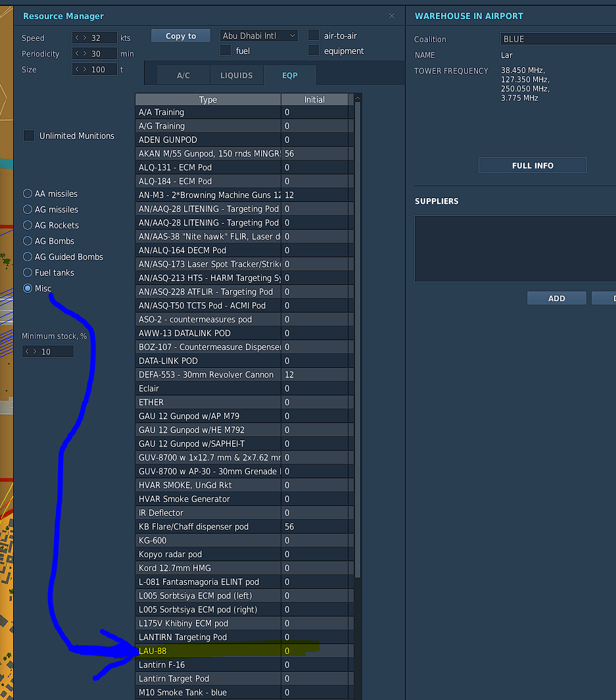The image size is (616, 700).
Task: Decrease Minimum stock percent arrow
Action: click(27, 351)
